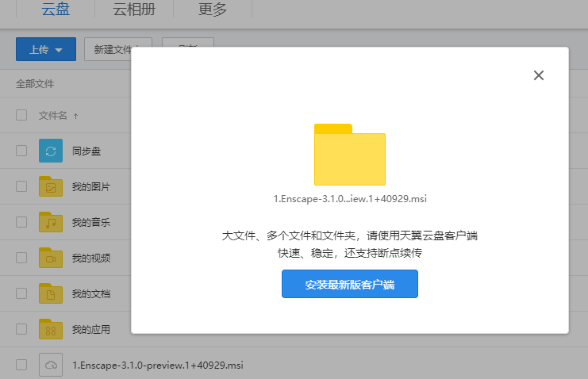Image resolution: width=588 pixels, height=379 pixels.
Task: Click the blue 同步盘 sync icon
Action: click(x=51, y=151)
